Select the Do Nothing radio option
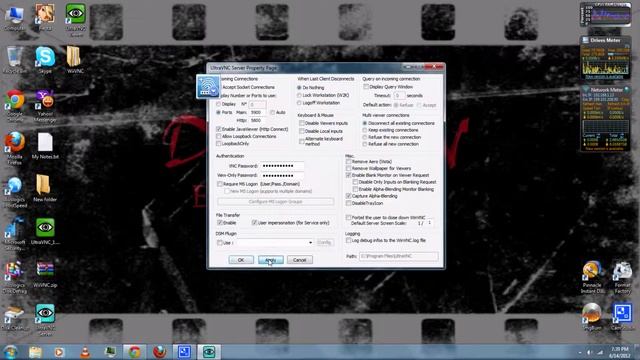640x360 pixels. 299,88
